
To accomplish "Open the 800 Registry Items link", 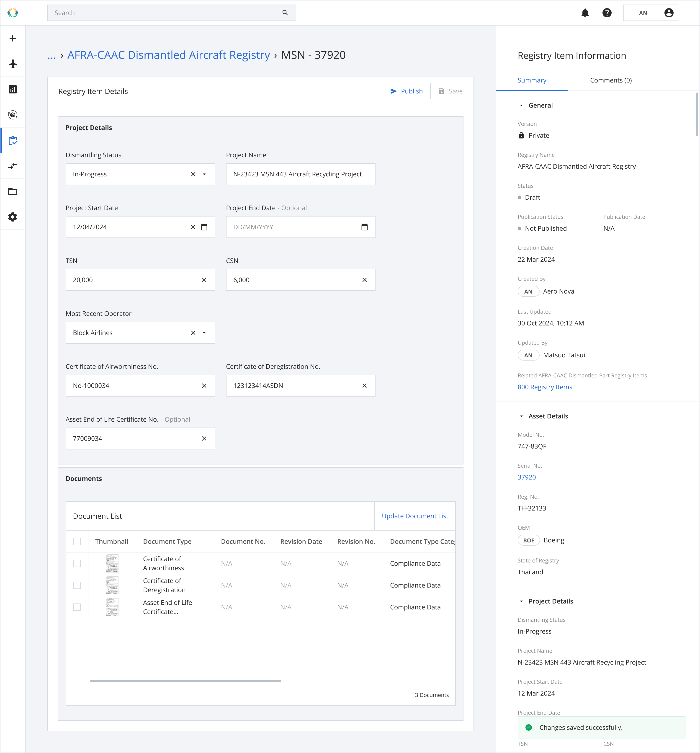I will tap(545, 387).
